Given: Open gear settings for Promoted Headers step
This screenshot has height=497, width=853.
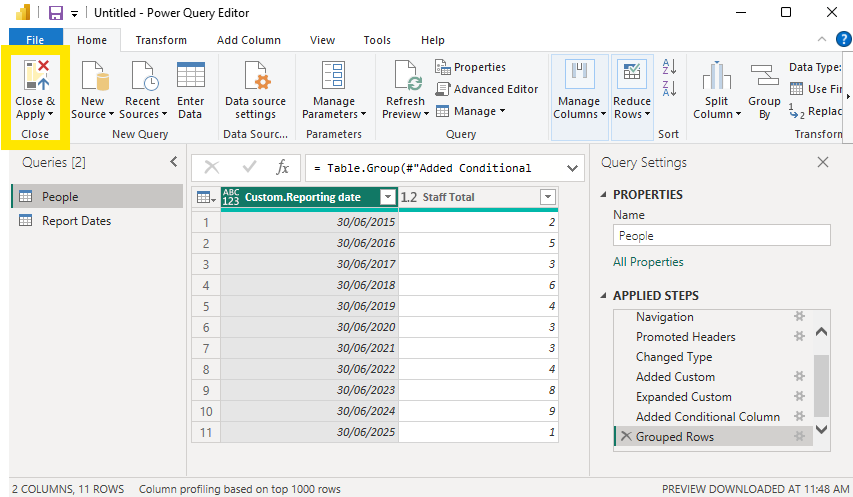Looking at the screenshot, I should click(x=799, y=336).
